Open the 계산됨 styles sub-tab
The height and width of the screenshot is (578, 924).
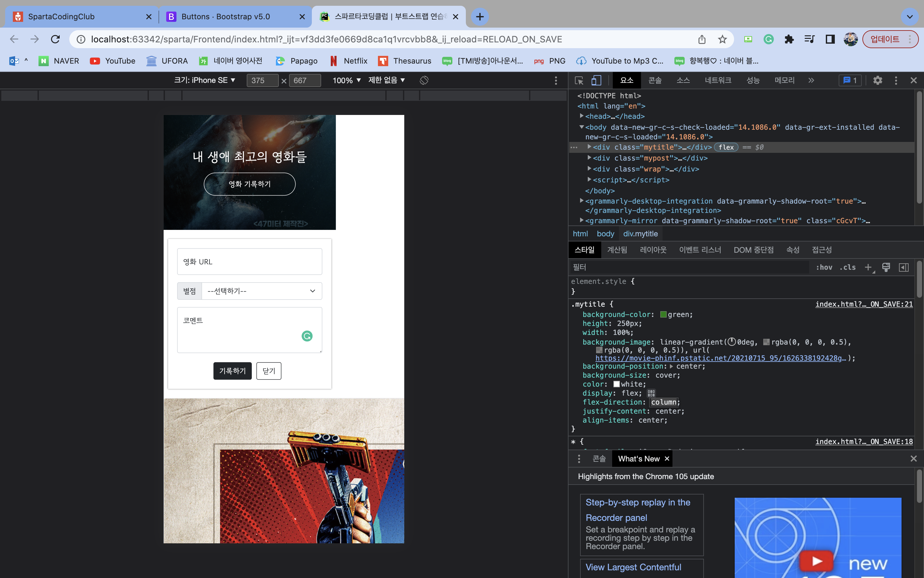tap(617, 250)
